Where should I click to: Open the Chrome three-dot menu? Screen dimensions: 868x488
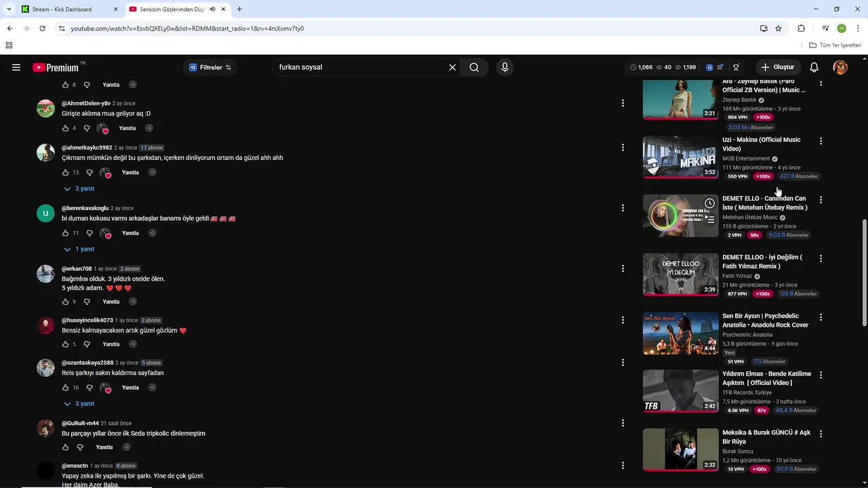point(858,28)
